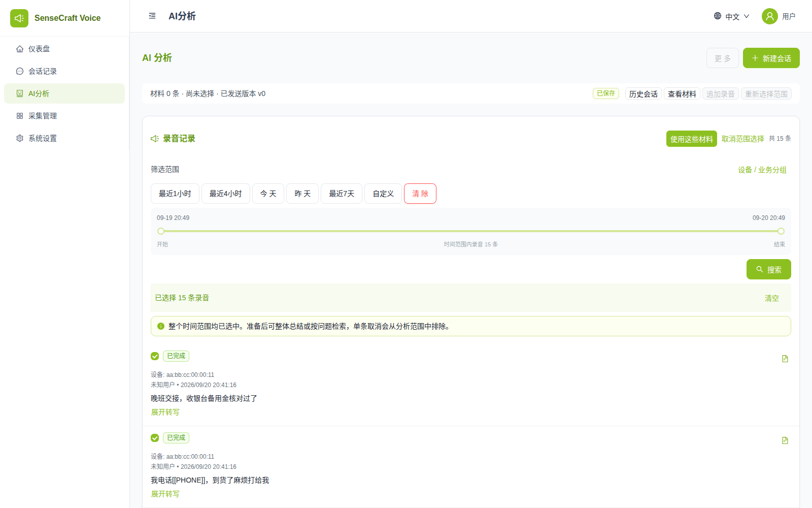This screenshot has width=812, height=508.
Task: Open 会话记录 in the sidebar
Action: [x=64, y=71]
